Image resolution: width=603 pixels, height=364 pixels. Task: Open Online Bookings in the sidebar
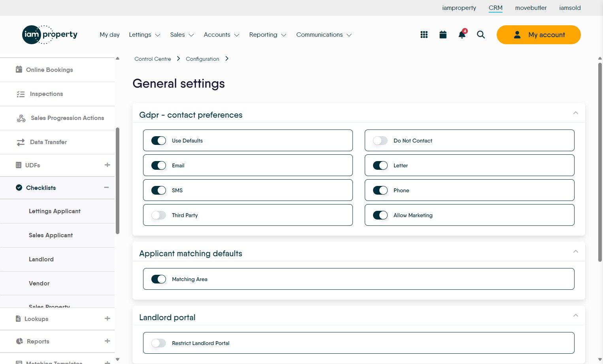point(49,70)
